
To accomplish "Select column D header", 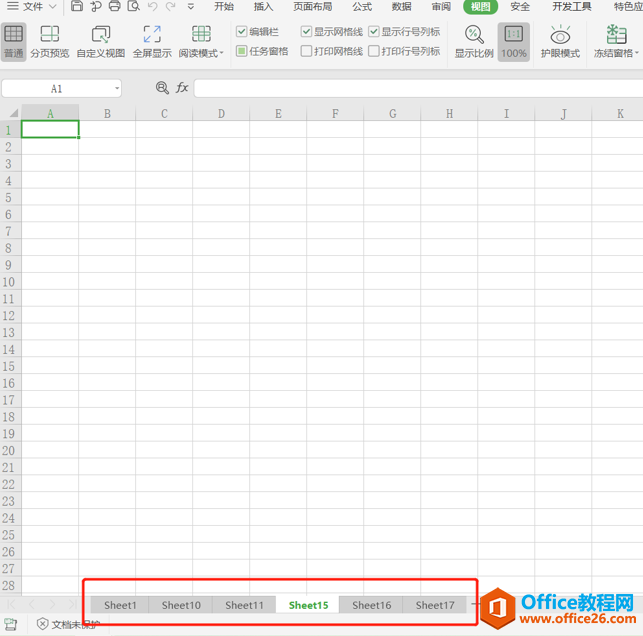I will click(x=221, y=114).
